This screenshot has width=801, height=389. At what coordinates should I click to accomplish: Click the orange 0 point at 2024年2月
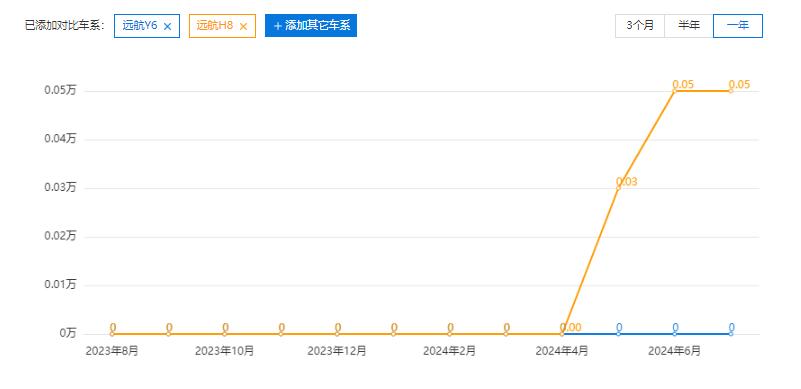pos(450,334)
